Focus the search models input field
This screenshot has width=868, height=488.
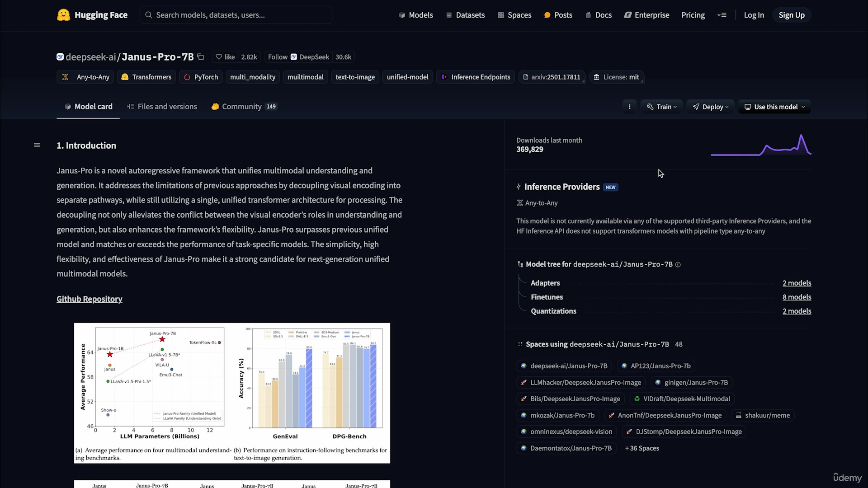point(236,15)
